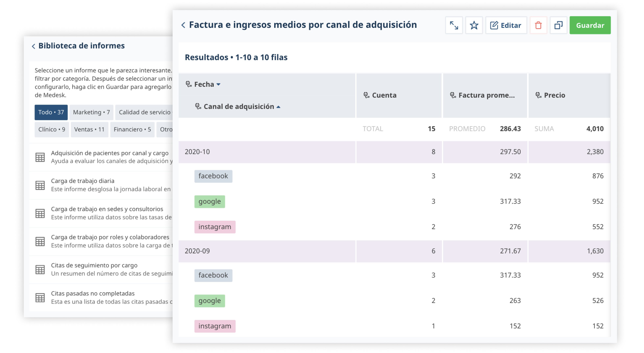
Task: Save report with green Guardar button
Action: coord(590,25)
